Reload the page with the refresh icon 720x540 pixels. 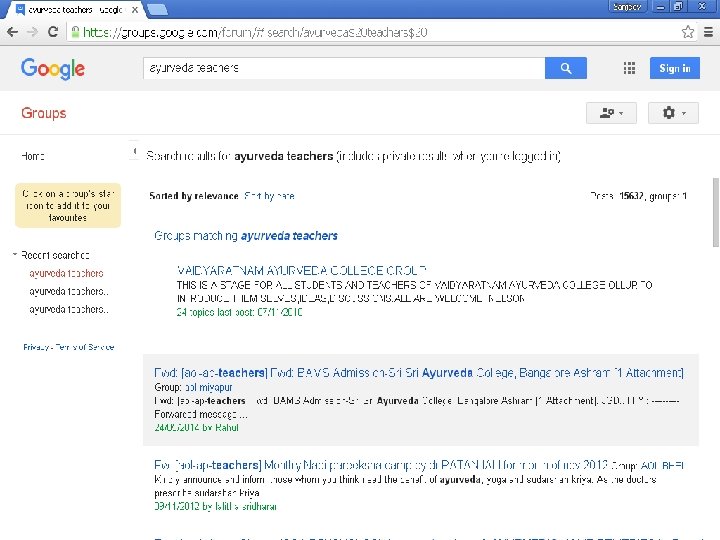[x=53, y=32]
